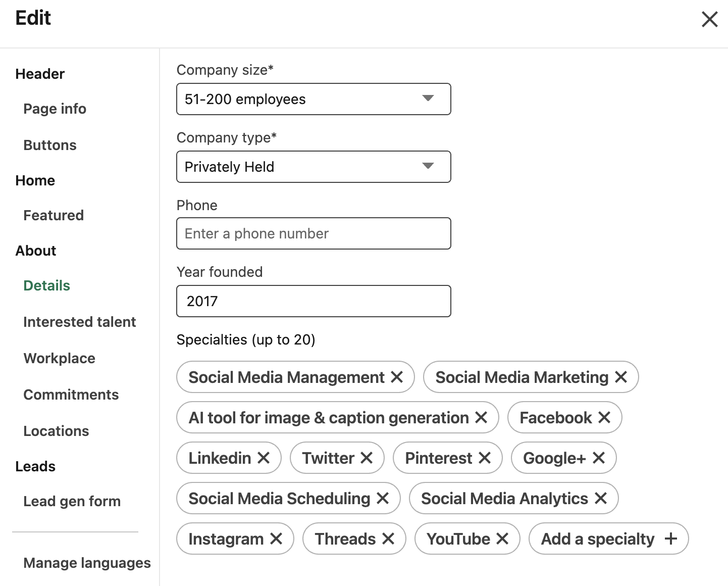Open the Buttons section
The width and height of the screenshot is (728, 586).
pos(50,145)
